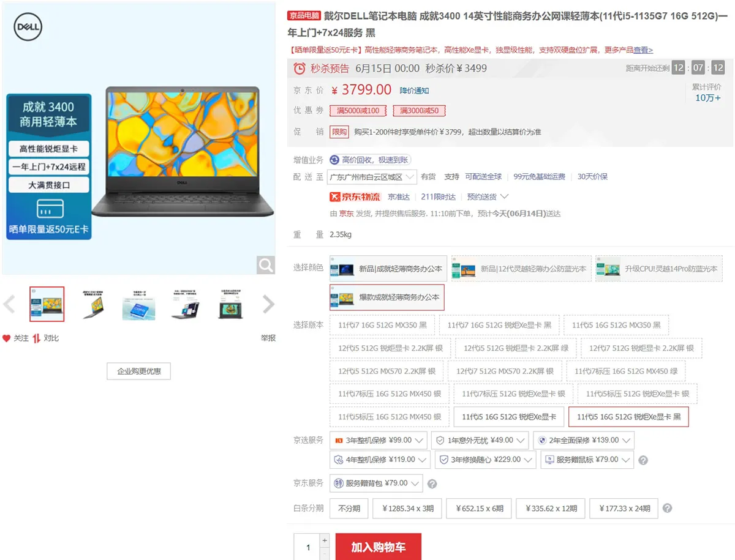This screenshot has height=560, width=735.
Task: Choose 新品|12代灵越轻薄办公防蓝光本 option
Action: tap(521, 268)
